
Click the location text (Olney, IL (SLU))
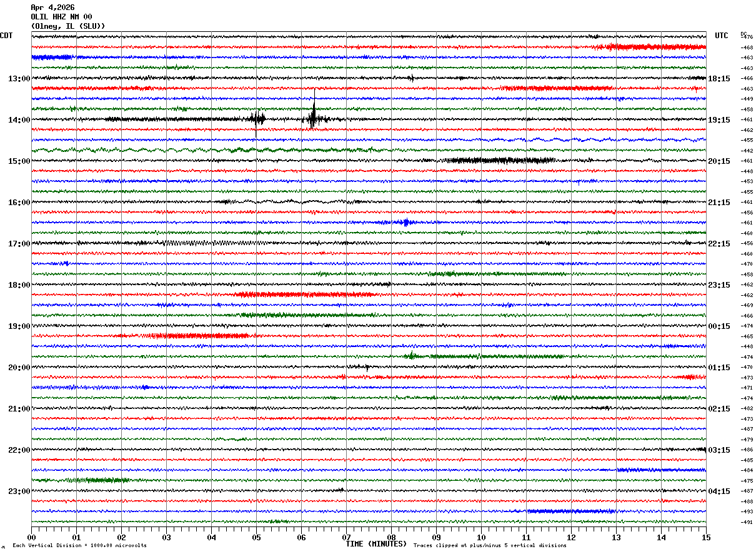click(x=68, y=26)
